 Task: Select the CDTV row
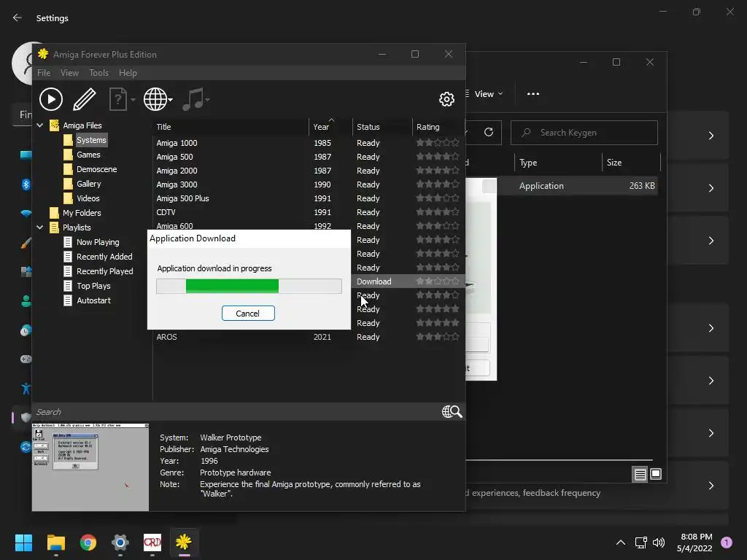(309, 212)
